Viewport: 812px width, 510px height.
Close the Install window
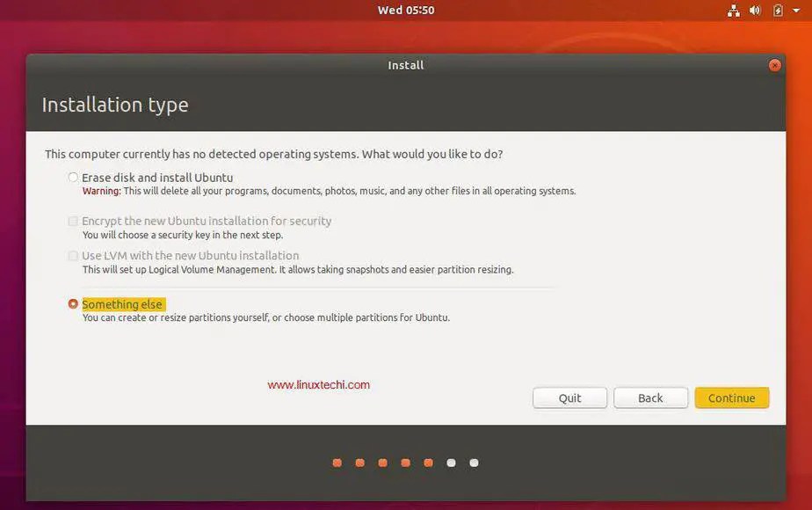point(775,65)
